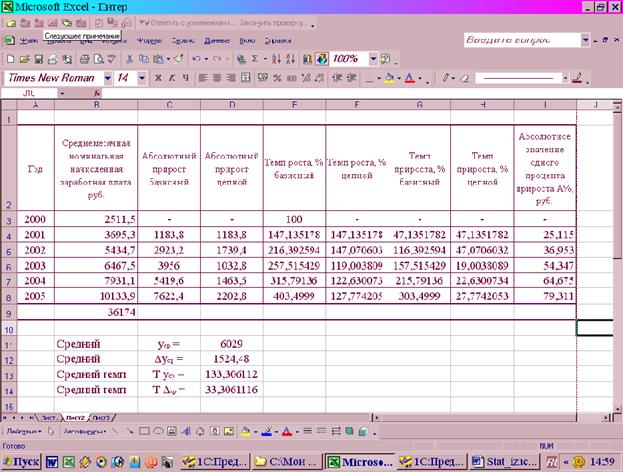The image size is (623, 472).
Task: Toggle Bold formatting button
Action: coord(156,78)
